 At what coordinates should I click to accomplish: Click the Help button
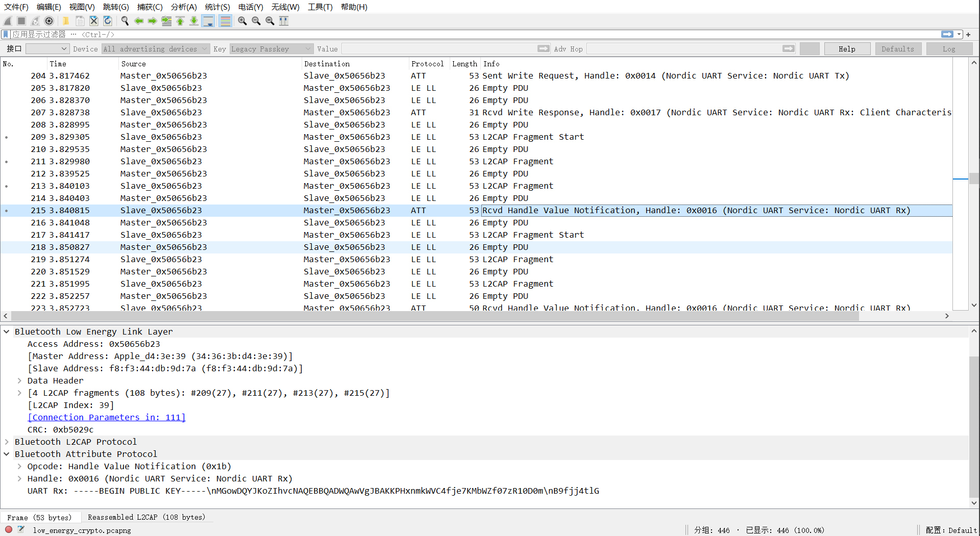847,49
